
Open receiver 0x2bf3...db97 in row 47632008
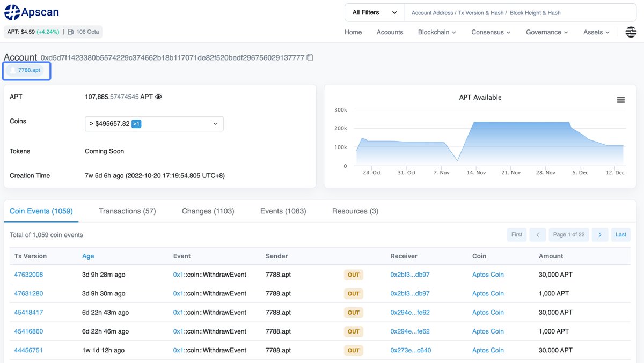point(410,275)
